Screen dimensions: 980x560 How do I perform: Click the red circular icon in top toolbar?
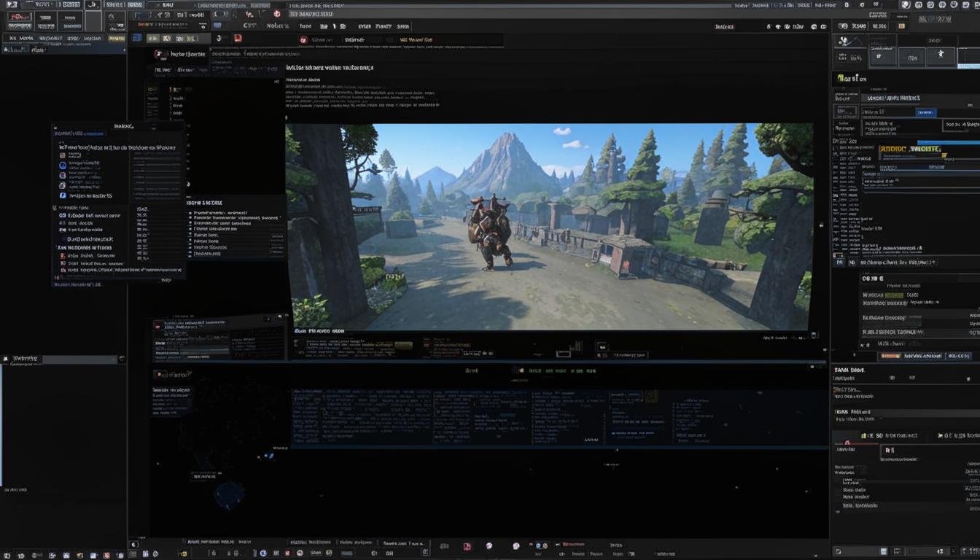pos(277,14)
